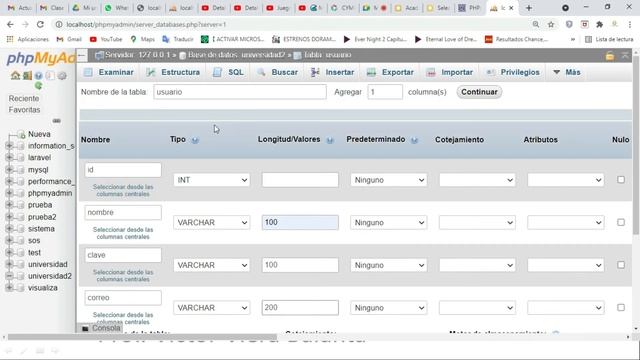This screenshot has height=360, width=640.
Task: Click the green reload navigation icon
Action: point(38,86)
